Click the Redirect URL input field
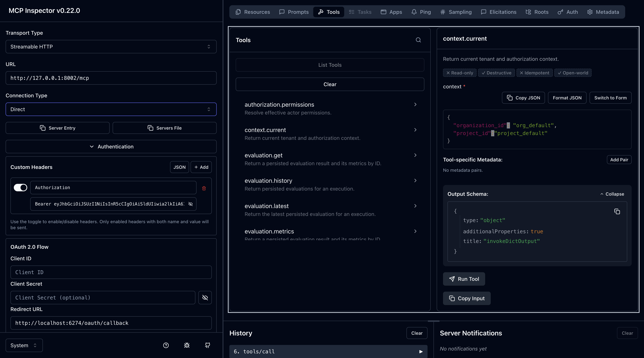 (x=111, y=323)
